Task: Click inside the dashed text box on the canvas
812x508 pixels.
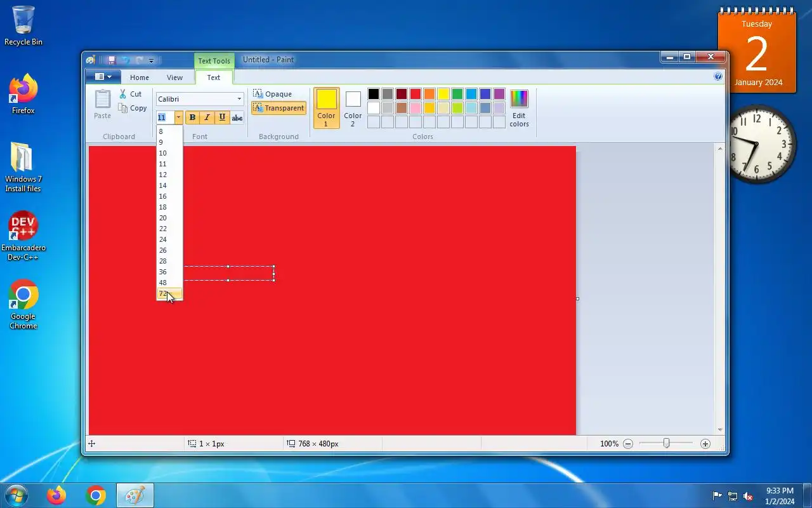Action: coord(228,273)
